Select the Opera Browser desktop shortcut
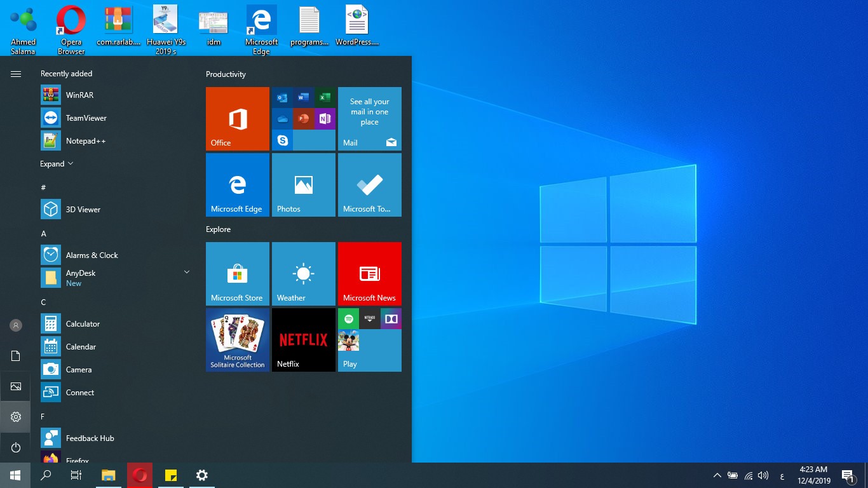 click(x=71, y=30)
